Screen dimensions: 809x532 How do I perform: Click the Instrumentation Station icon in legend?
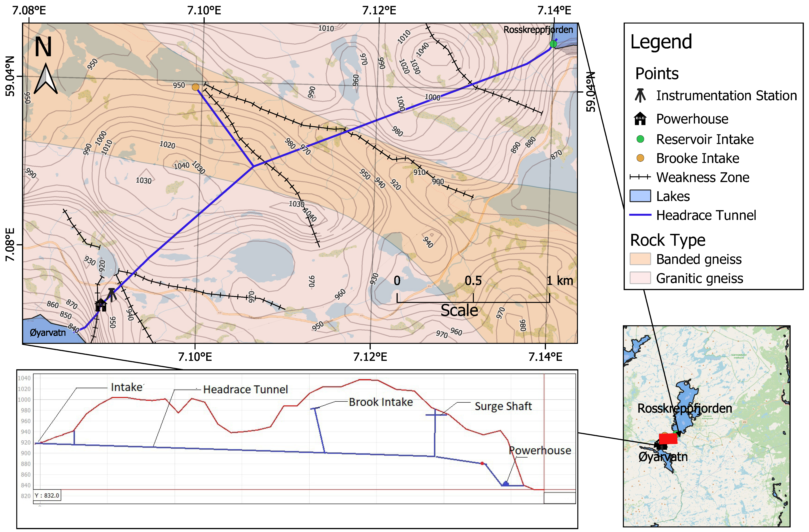(x=640, y=95)
